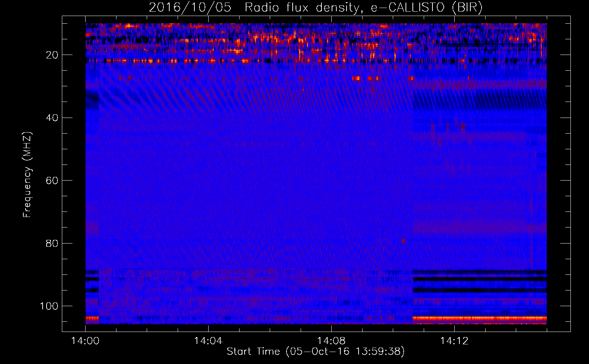This screenshot has height=364, width=589.
Task: Click the 'Start Time (05-Oct-16 13:59:38)' label
Action: pyautogui.click(x=316, y=352)
